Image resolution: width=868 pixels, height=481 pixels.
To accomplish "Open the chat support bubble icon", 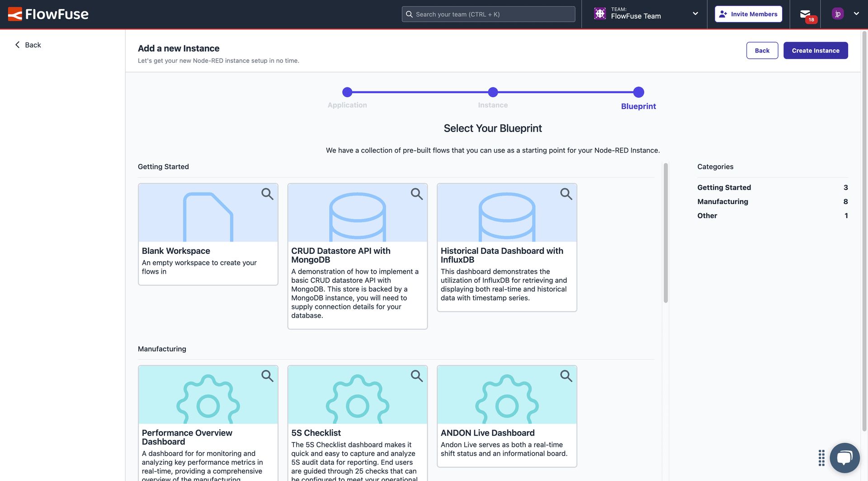I will (844, 458).
